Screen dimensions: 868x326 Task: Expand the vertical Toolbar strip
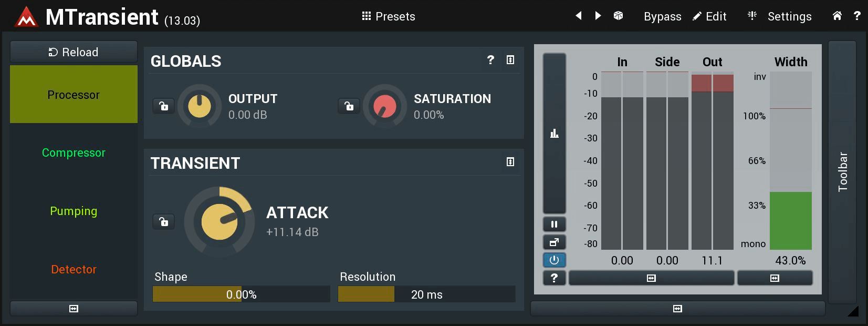[842, 171]
